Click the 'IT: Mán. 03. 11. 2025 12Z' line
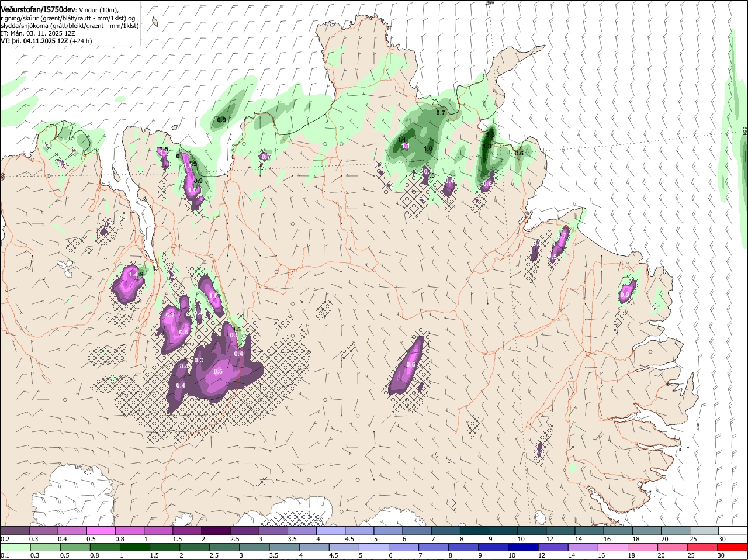 (38, 33)
